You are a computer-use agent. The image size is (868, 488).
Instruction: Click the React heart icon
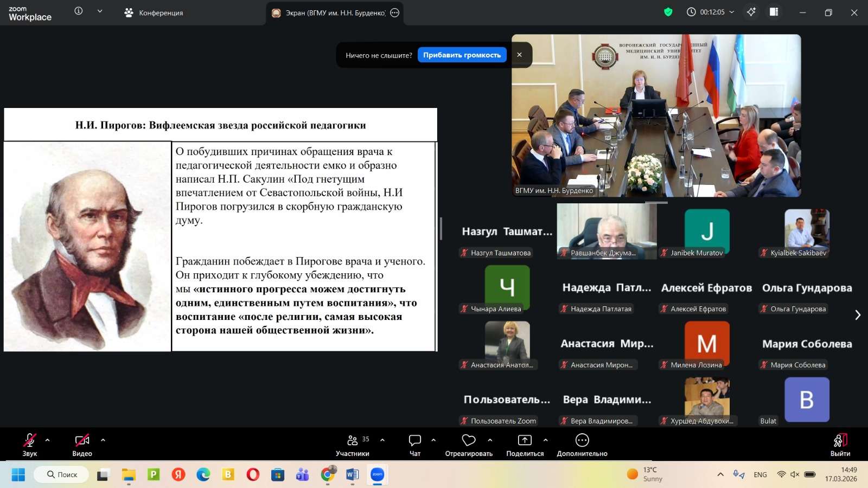pyautogui.click(x=469, y=445)
